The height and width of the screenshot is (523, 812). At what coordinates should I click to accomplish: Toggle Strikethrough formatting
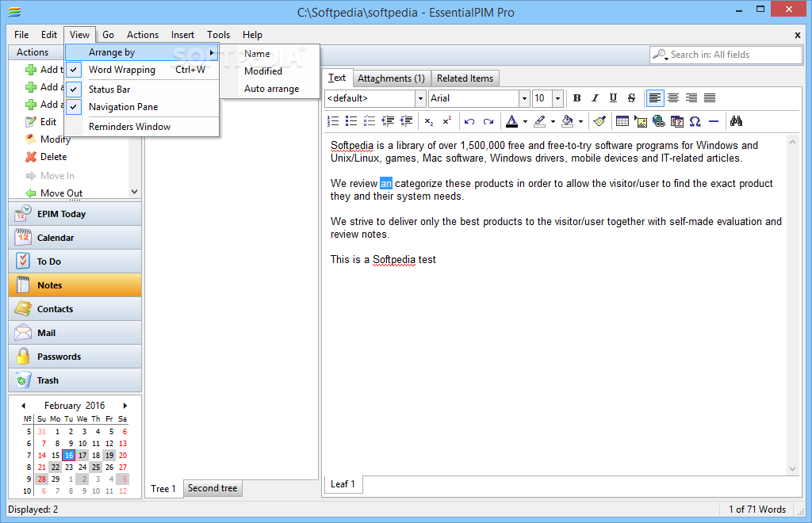pyautogui.click(x=631, y=97)
